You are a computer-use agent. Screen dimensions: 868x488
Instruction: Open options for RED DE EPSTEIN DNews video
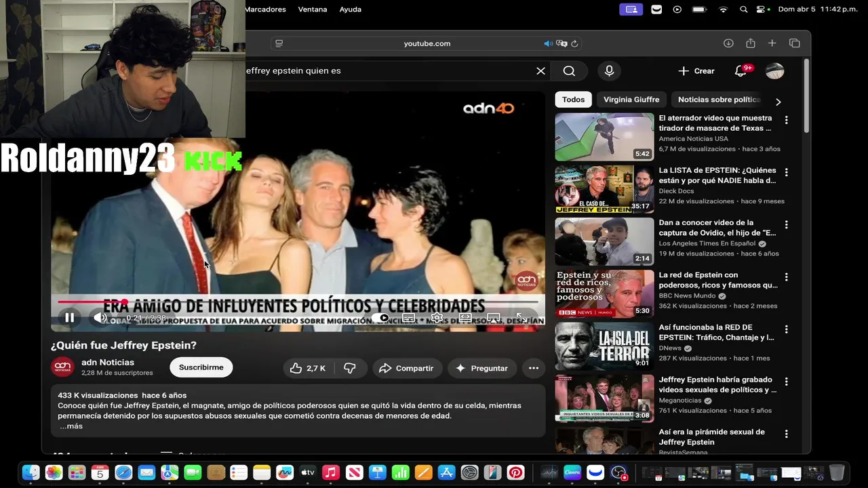[x=786, y=329]
